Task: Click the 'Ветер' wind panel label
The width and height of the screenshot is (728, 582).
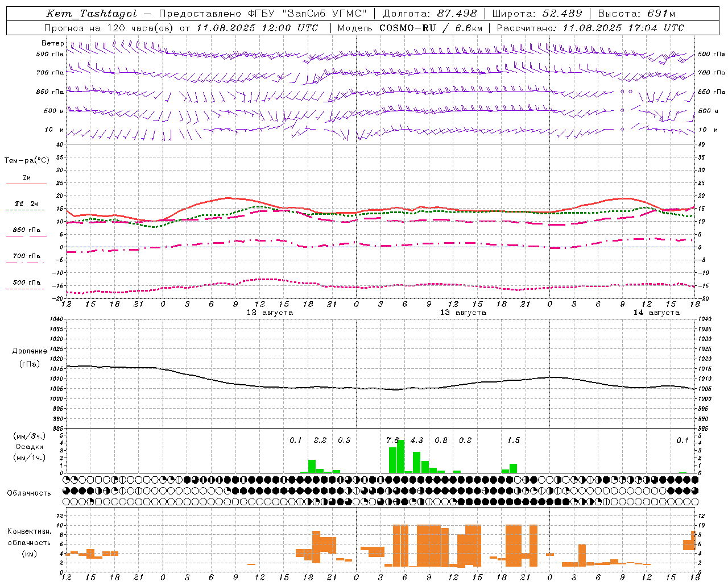Action: (x=52, y=43)
